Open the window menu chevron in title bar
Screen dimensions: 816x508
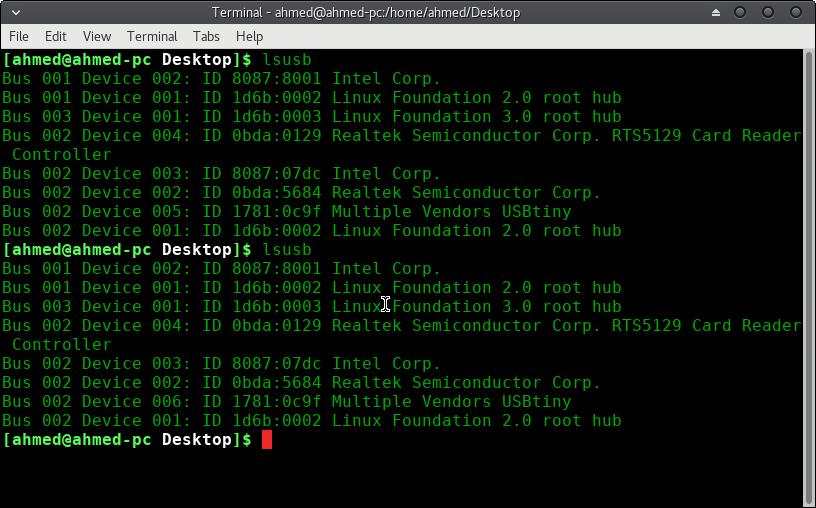(16, 12)
